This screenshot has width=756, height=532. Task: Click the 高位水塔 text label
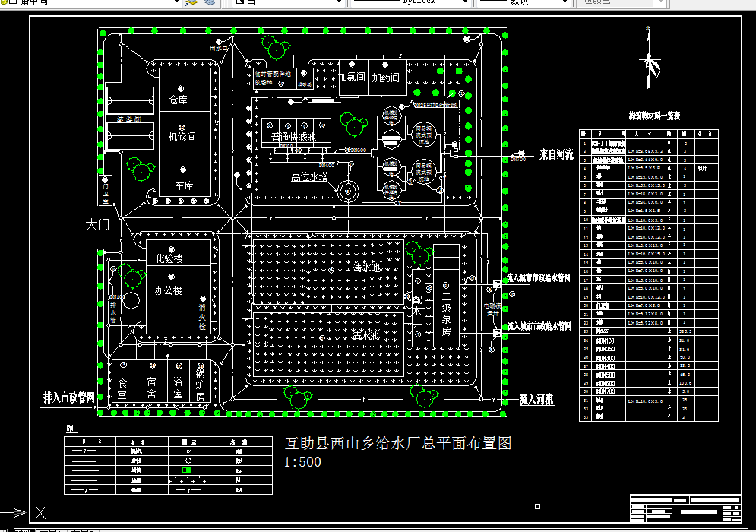tap(309, 176)
